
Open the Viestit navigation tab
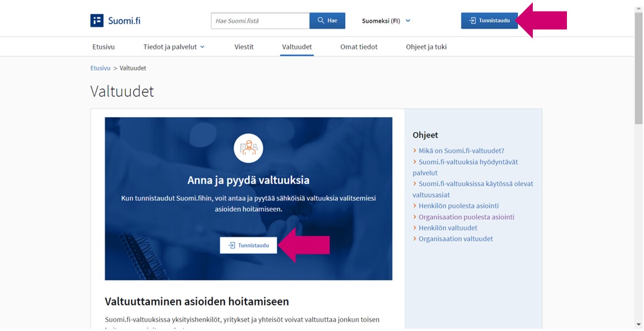point(244,47)
